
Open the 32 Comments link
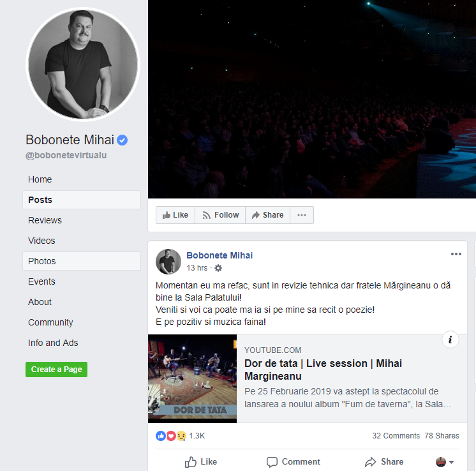click(x=396, y=436)
